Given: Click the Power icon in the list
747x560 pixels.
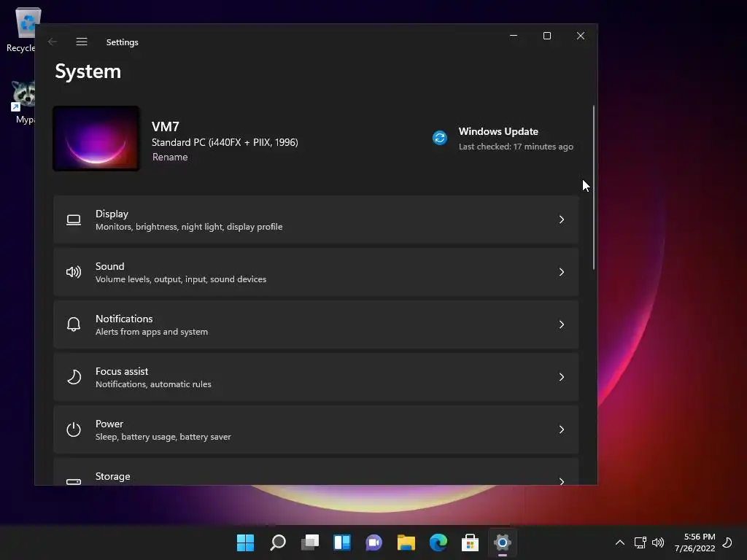Looking at the screenshot, I should coord(74,429).
